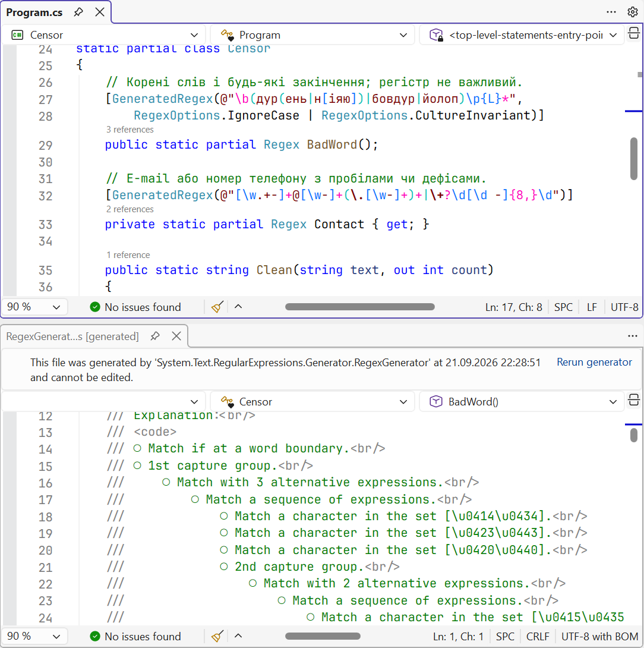Viewport: 644px width, 648px height.
Task: Toggle SPC indentation setting in upper status bar
Action: click(563, 307)
